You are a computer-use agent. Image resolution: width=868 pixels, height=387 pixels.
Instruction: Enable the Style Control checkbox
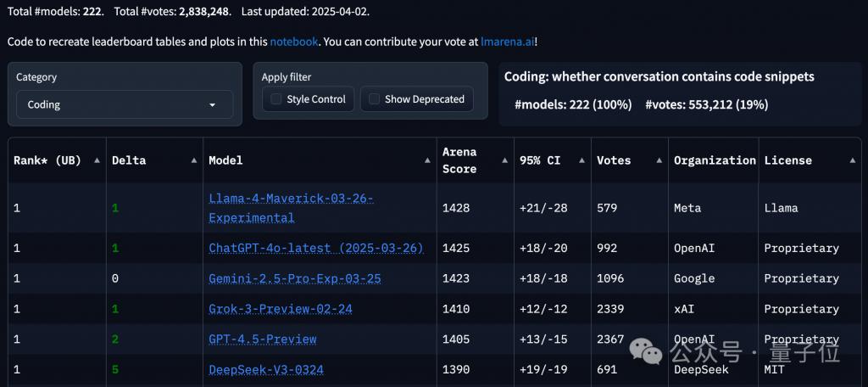click(275, 99)
